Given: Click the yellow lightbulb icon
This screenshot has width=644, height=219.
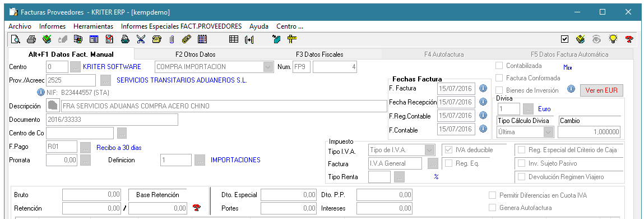Looking at the screenshot, I should (613, 39).
